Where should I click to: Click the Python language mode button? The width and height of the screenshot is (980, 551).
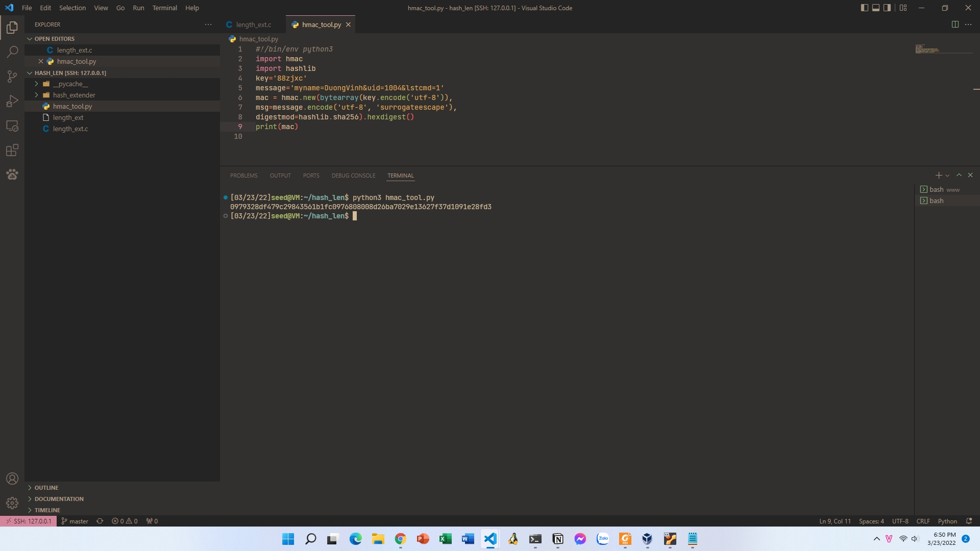(x=947, y=521)
